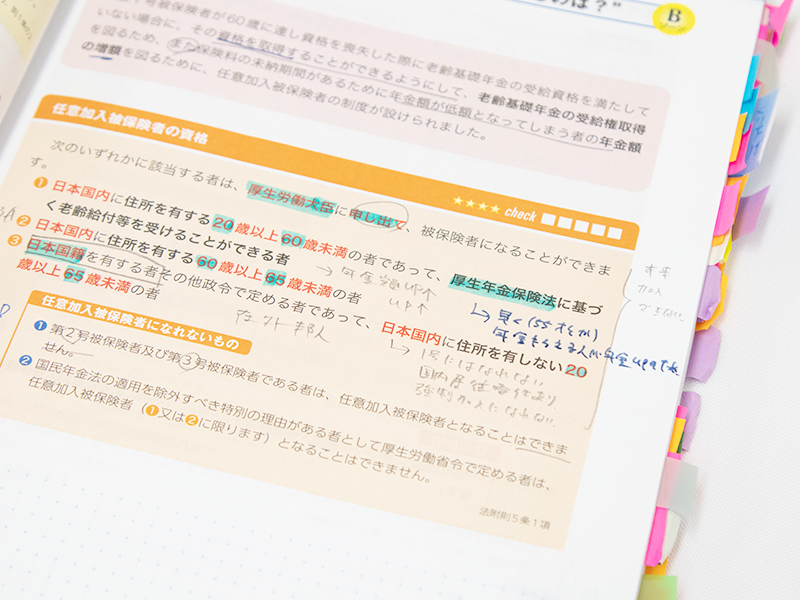Select the underlined bold words の増額
This screenshot has height=600, width=800.
coord(102,49)
